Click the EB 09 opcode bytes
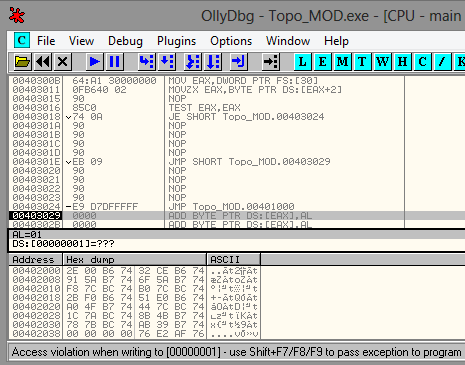Screen dimensions: 465x365 pos(87,162)
